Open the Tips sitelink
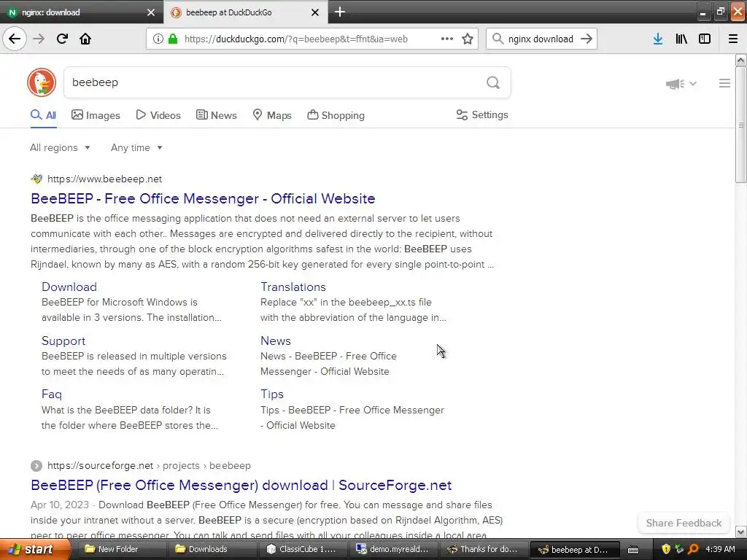Viewport: 747px width, 560px height. pos(272,394)
